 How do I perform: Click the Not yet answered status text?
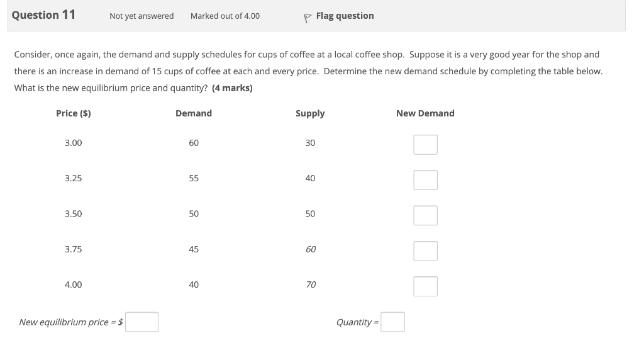pyautogui.click(x=142, y=16)
